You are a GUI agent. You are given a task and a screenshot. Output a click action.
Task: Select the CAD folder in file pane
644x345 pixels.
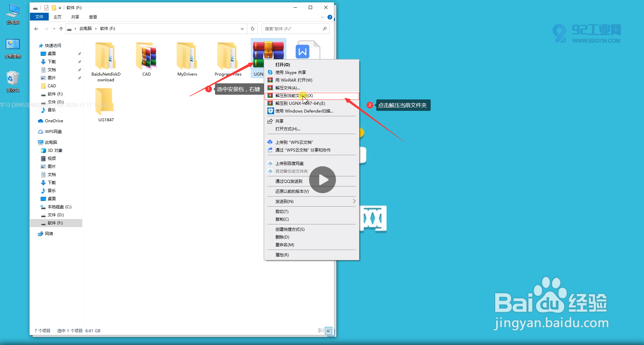coord(146,59)
